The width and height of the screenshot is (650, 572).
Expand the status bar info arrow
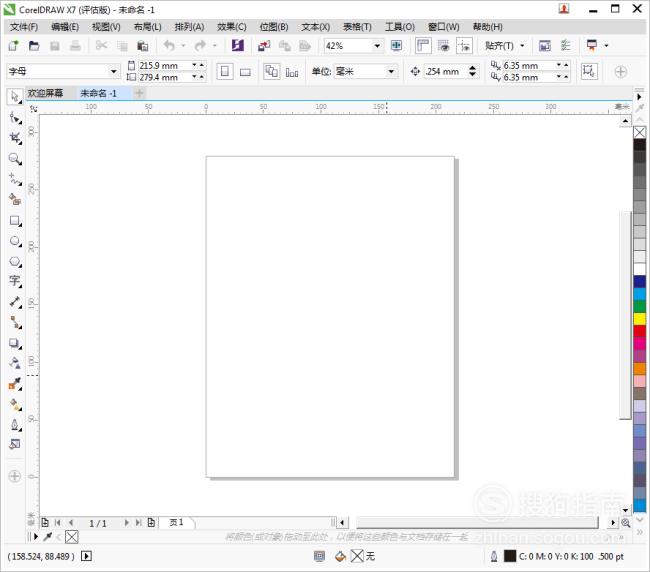87,556
